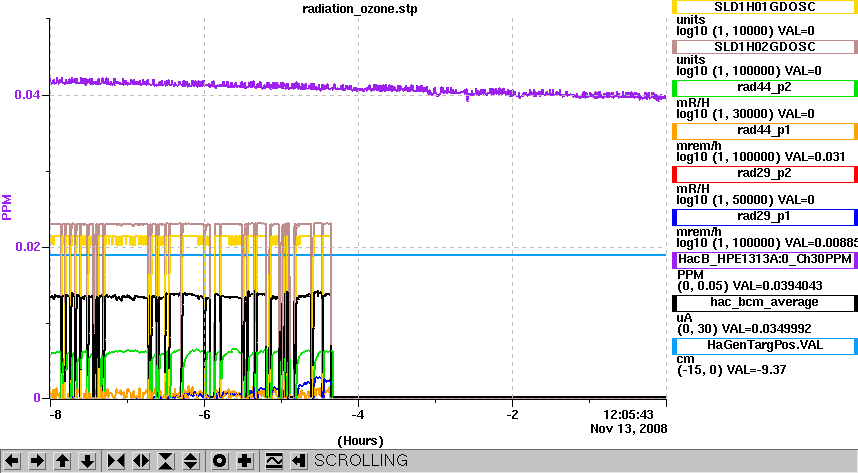Screen dimensions: 858x473
Task: Click the 'mrem/h' label under rad44_p1
Action: (699, 146)
